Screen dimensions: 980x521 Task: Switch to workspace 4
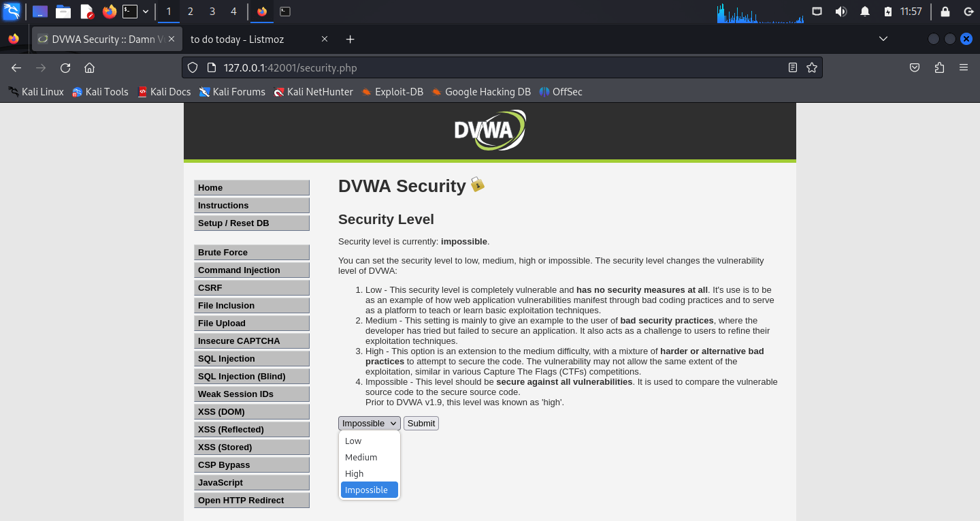click(233, 12)
